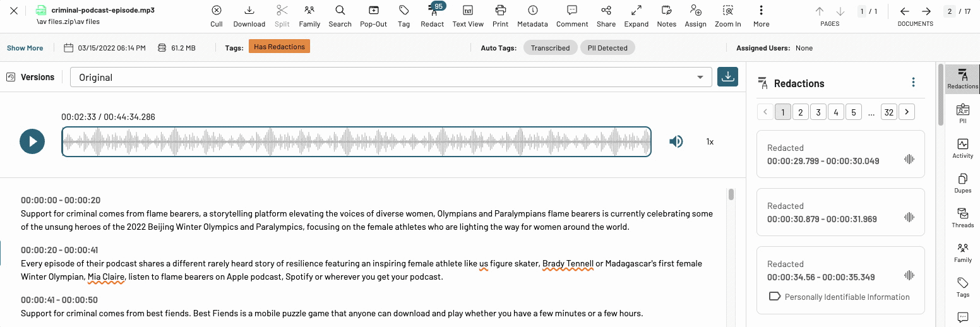Click the waveform icon for redaction 00:00:30.879
Viewport: 980px width, 327px height.
point(909,217)
